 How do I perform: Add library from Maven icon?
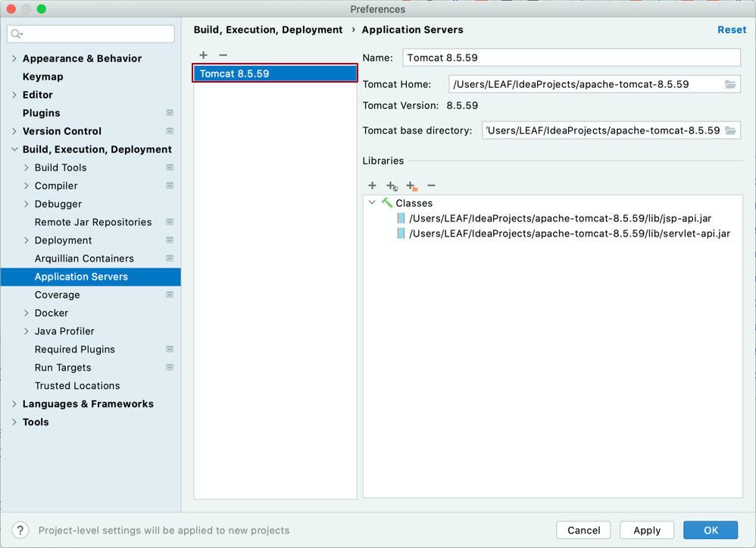pos(392,186)
